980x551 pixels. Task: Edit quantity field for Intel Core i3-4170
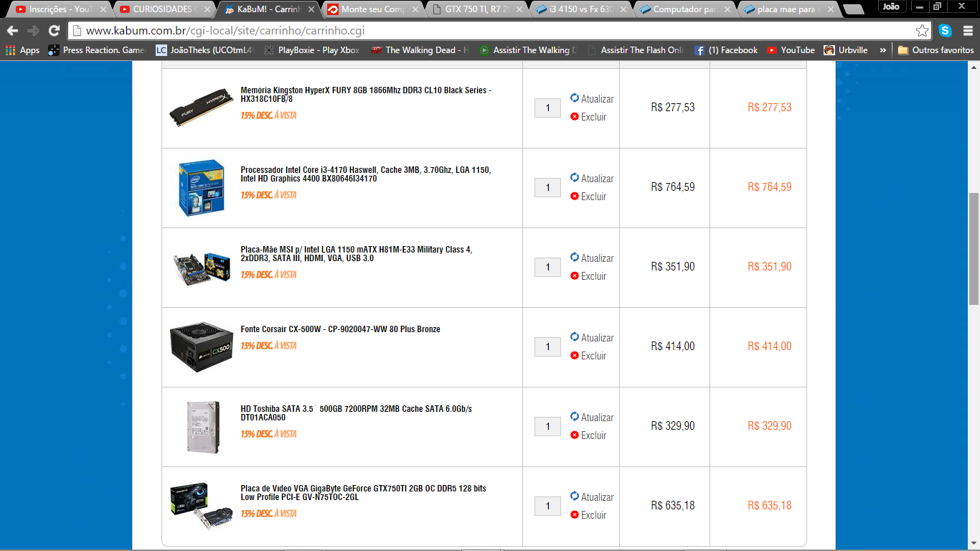(x=547, y=187)
